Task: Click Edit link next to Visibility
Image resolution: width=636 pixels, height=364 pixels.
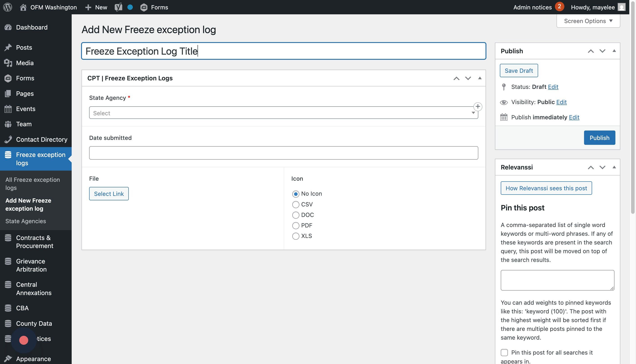Action: coord(561,102)
